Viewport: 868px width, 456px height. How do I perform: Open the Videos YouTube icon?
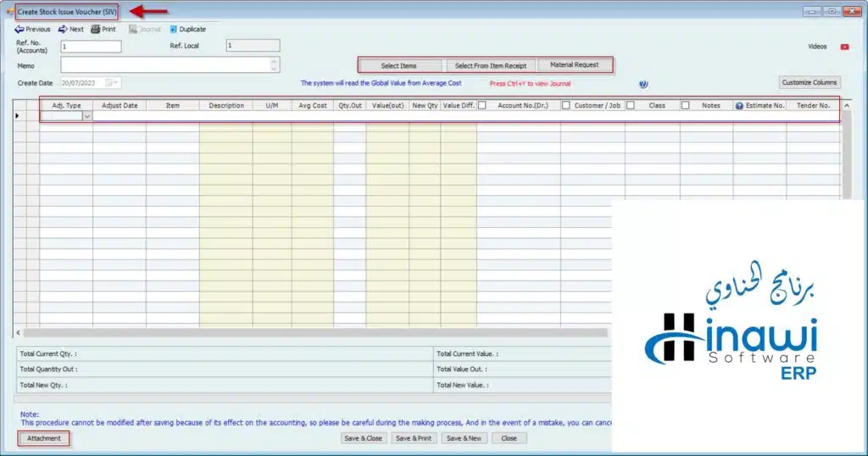click(844, 47)
